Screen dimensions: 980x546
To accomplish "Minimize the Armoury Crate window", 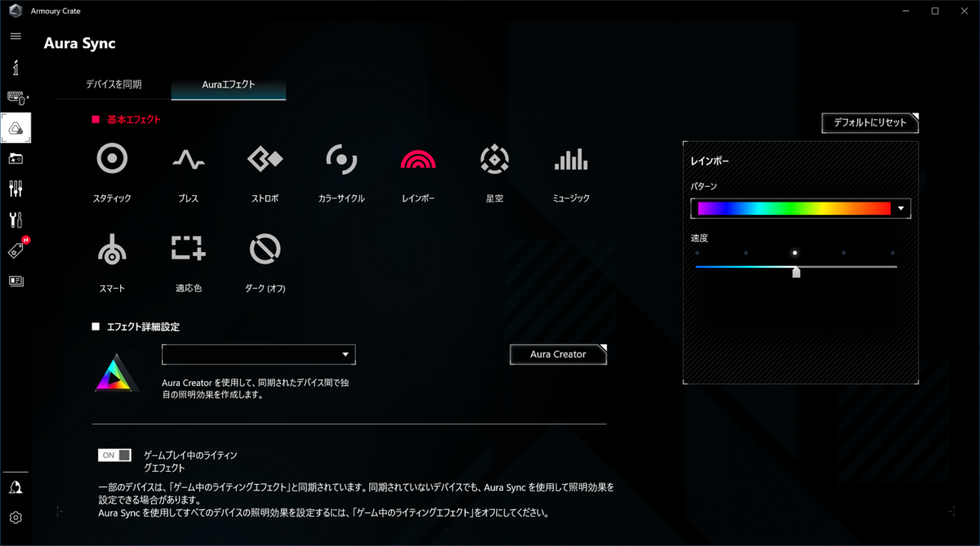I will 906,11.
